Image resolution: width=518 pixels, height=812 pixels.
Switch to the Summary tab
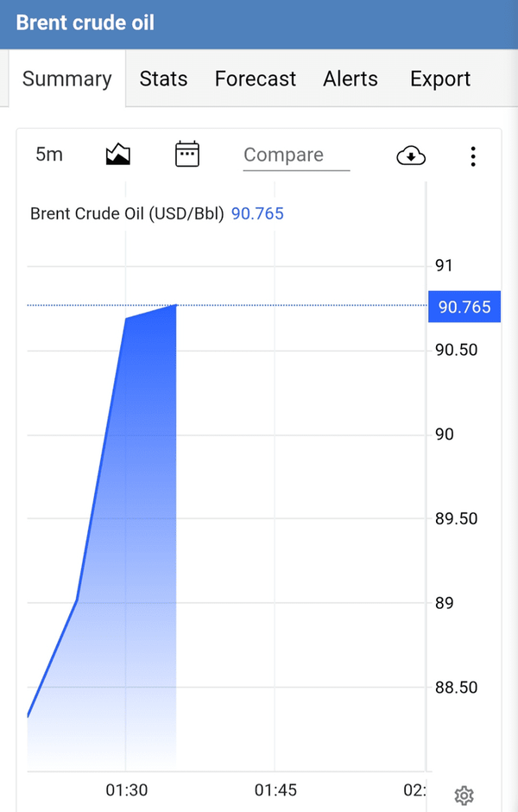tap(67, 79)
